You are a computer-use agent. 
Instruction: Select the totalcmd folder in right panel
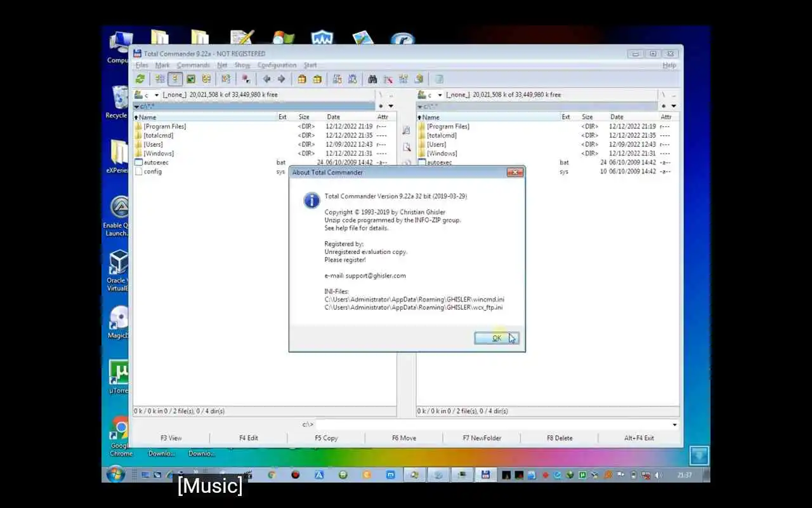(442, 135)
